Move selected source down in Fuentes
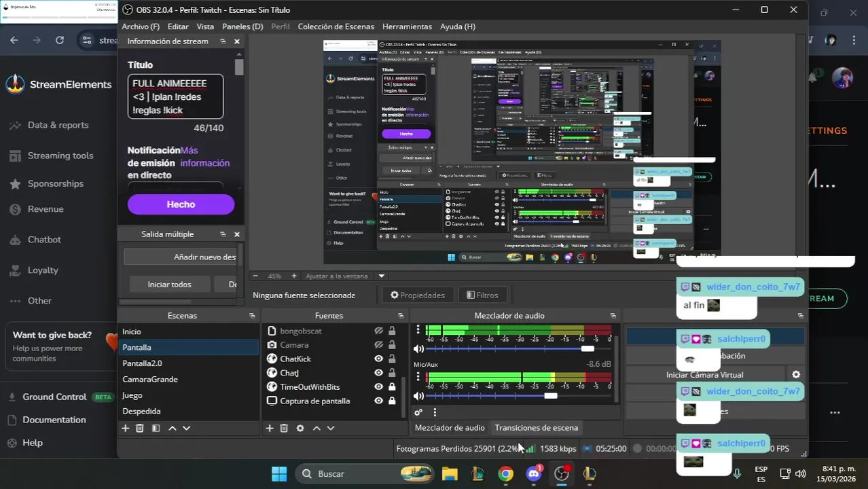This screenshot has width=868, height=489. click(331, 429)
